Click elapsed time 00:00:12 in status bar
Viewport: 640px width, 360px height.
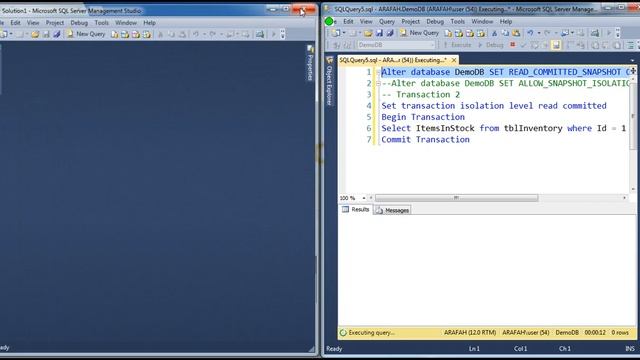pyautogui.click(x=595, y=333)
